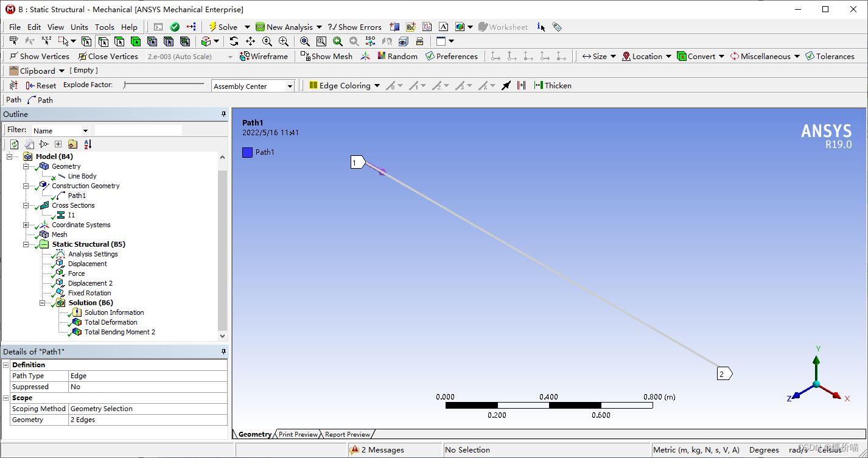Set ISO view via ISO icon
The image size is (868, 458).
click(370, 41)
